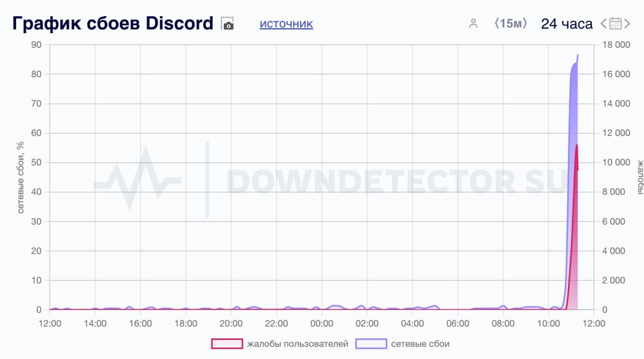This screenshot has height=359, width=644.
Task: Change the 15м interval selector
Action: point(511,23)
